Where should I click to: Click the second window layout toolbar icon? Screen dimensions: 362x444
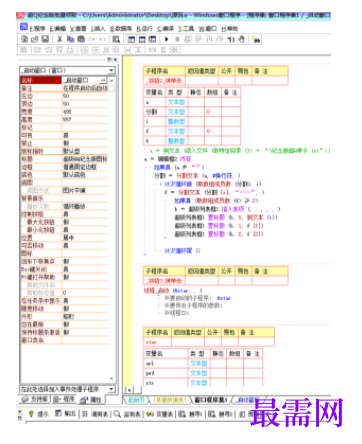pyautogui.click(x=142, y=39)
